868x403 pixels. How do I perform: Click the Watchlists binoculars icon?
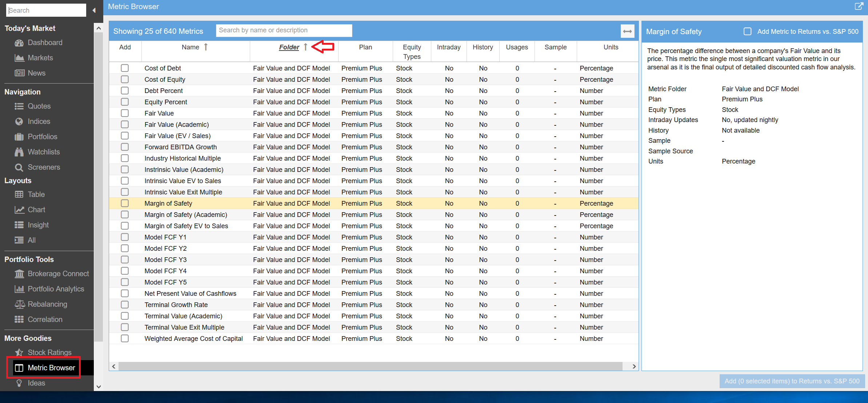pyautogui.click(x=19, y=152)
